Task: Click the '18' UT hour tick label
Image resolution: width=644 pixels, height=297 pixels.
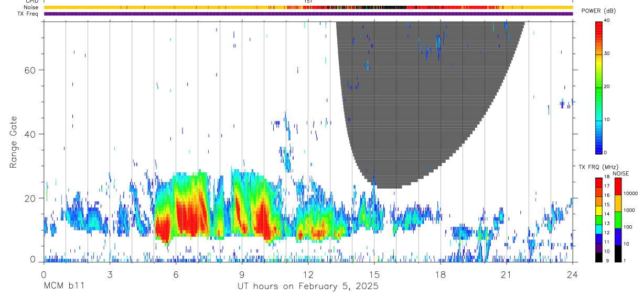Action: 441,274
